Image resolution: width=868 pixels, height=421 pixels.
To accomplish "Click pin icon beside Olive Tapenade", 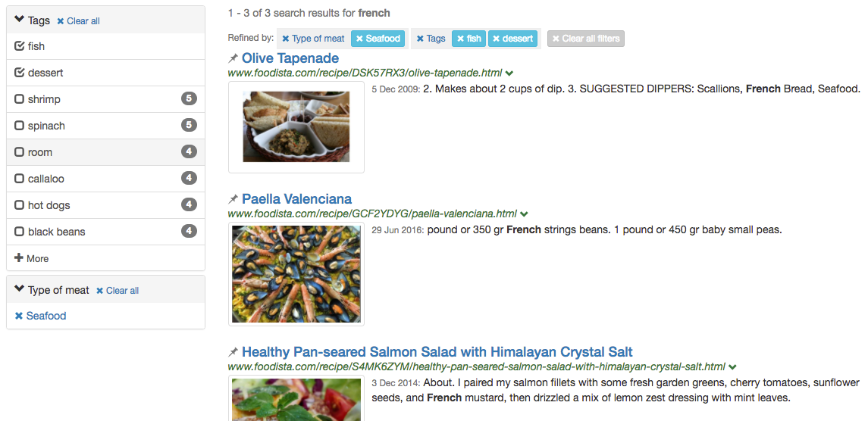I will click(x=233, y=58).
